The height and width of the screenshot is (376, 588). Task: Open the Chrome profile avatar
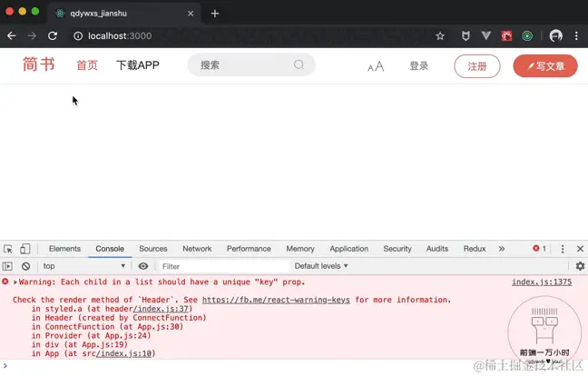(555, 36)
